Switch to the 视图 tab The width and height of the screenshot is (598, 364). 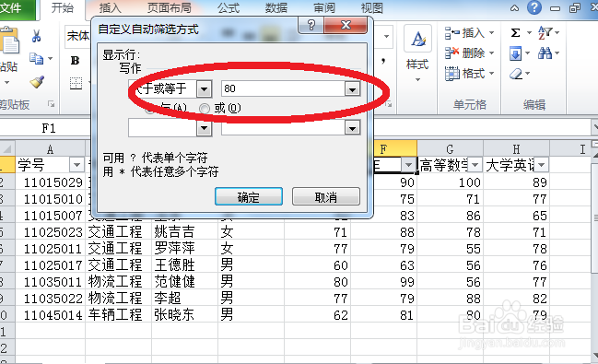pos(372,8)
